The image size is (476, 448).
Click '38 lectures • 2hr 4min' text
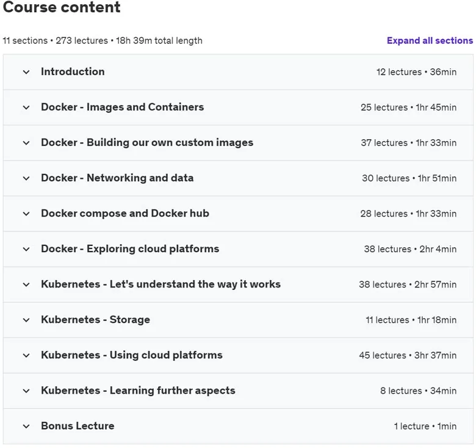410,249
